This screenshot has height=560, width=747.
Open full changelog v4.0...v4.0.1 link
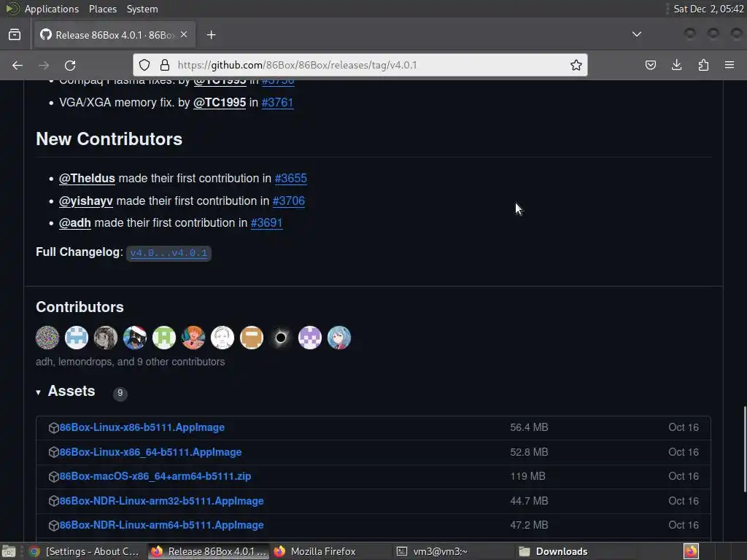pyautogui.click(x=169, y=253)
